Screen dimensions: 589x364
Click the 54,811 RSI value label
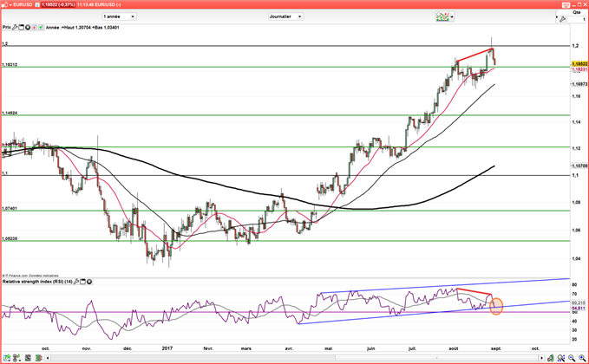point(579,308)
